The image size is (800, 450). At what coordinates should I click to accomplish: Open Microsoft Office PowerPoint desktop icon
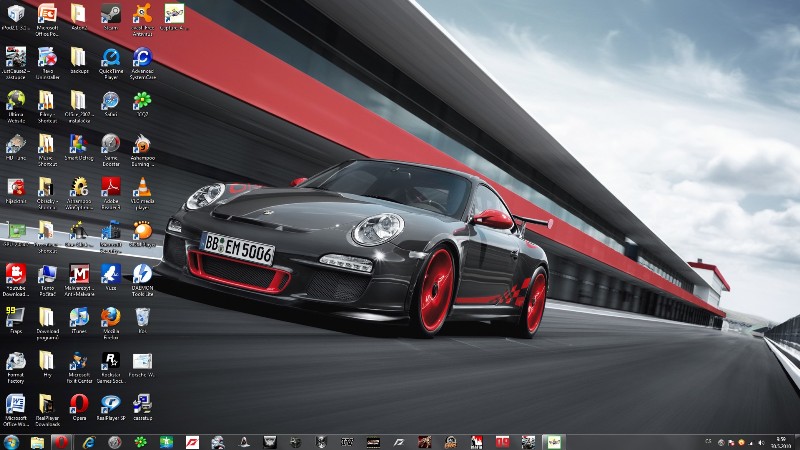46,14
